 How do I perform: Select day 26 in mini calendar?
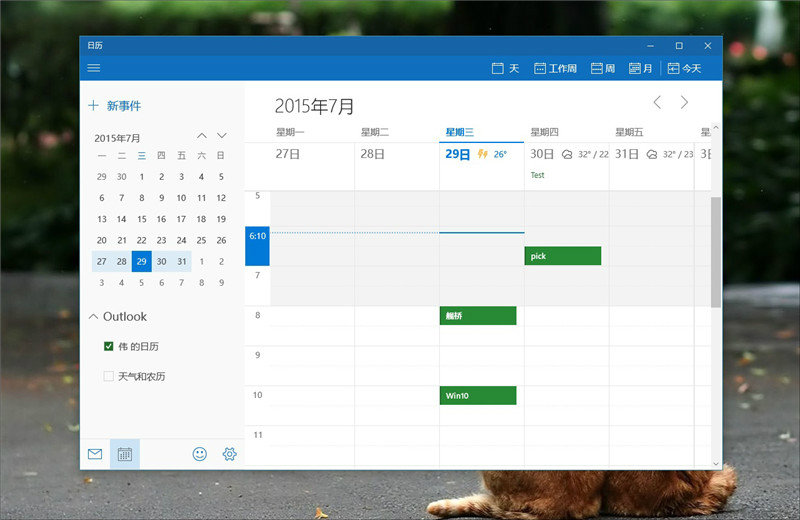click(221, 240)
